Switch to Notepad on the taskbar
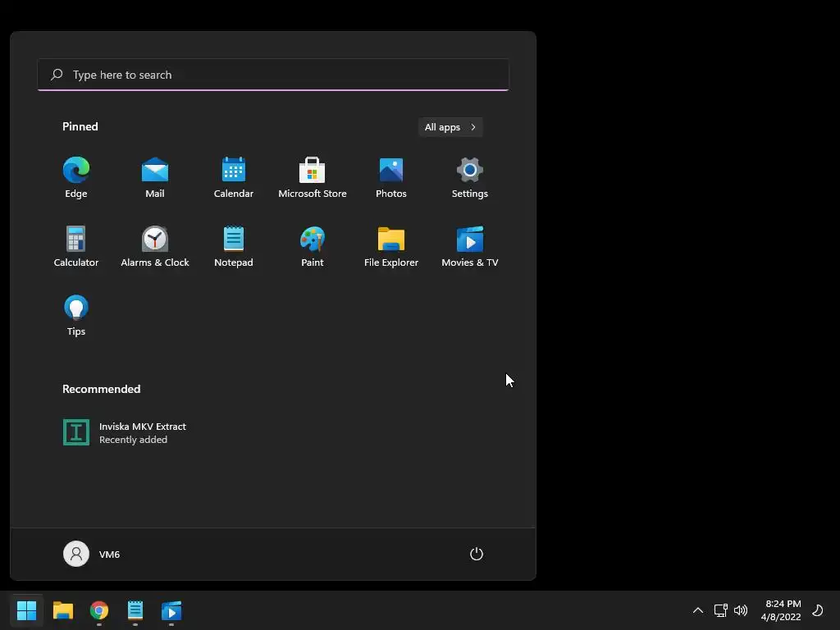Image resolution: width=840 pixels, height=630 pixels. 135,610
